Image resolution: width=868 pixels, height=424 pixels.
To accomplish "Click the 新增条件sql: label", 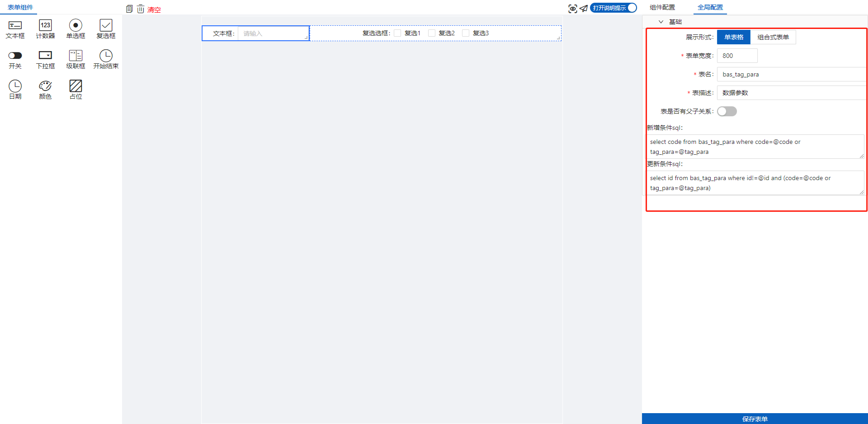I will pyautogui.click(x=665, y=128).
